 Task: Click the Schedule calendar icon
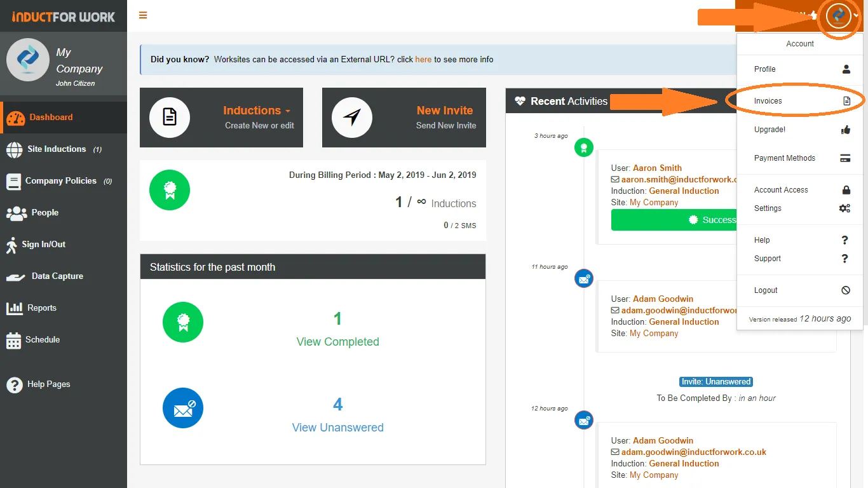[x=13, y=341]
